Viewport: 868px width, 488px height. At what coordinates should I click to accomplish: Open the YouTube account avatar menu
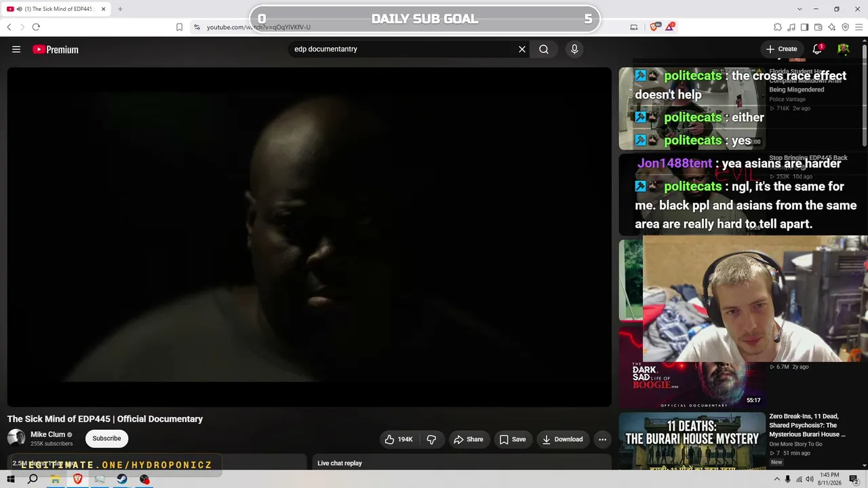click(844, 49)
